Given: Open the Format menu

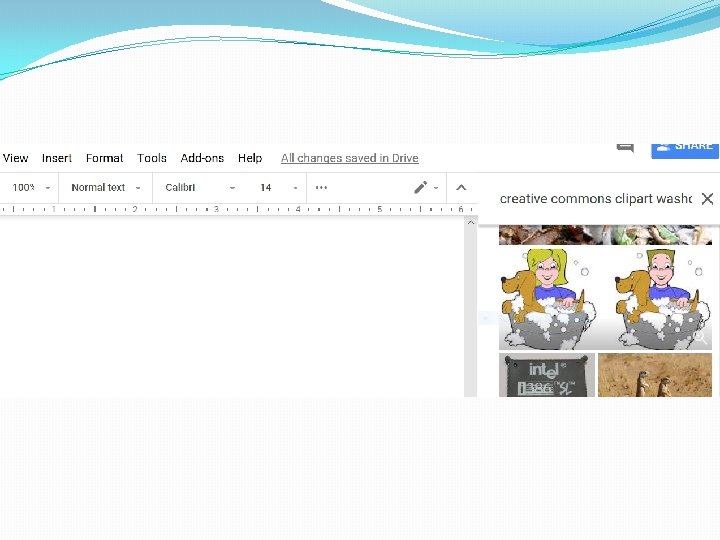Looking at the screenshot, I should coord(105,158).
